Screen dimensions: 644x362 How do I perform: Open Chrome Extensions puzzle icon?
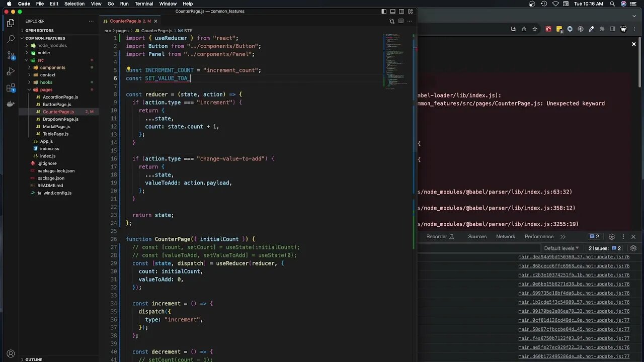point(602,29)
